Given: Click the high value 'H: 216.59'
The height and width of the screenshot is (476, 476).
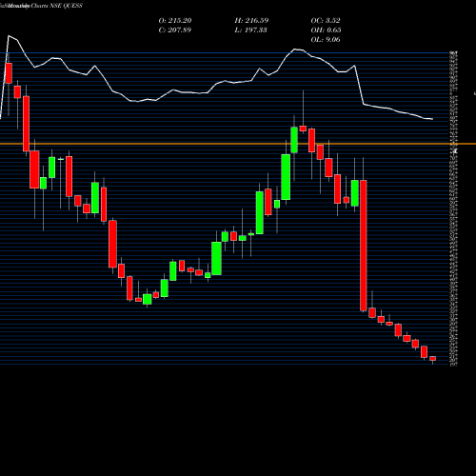Looking at the screenshot, I should tap(251, 20).
